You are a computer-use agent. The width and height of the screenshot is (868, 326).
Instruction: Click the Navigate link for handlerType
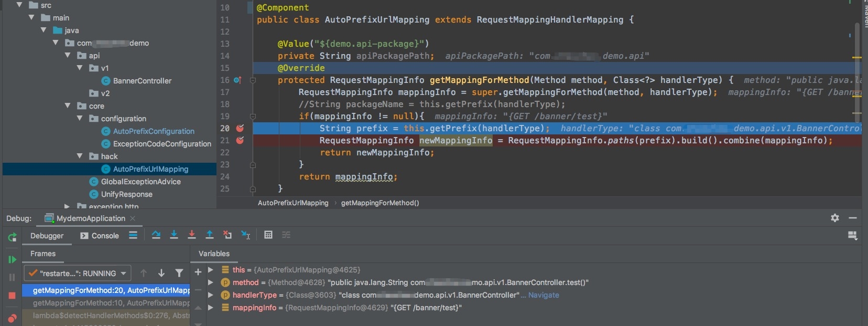pyautogui.click(x=544, y=295)
